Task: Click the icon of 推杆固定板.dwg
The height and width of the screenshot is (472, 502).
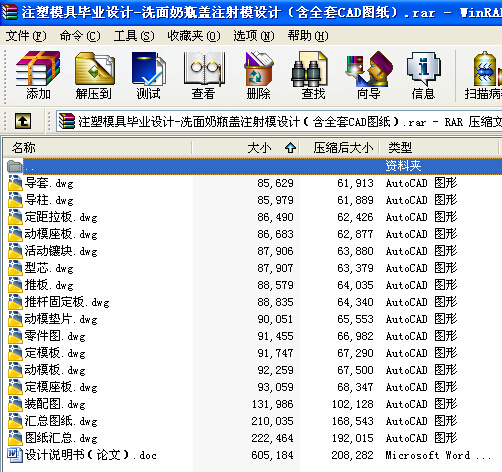Action: point(15,302)
